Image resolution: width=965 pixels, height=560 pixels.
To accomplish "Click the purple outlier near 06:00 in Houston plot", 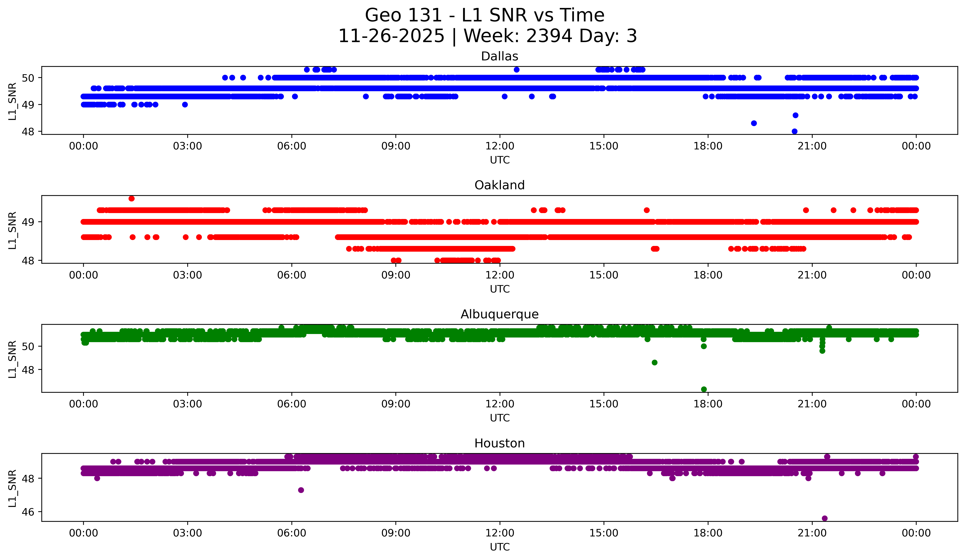I will point(301,490).
